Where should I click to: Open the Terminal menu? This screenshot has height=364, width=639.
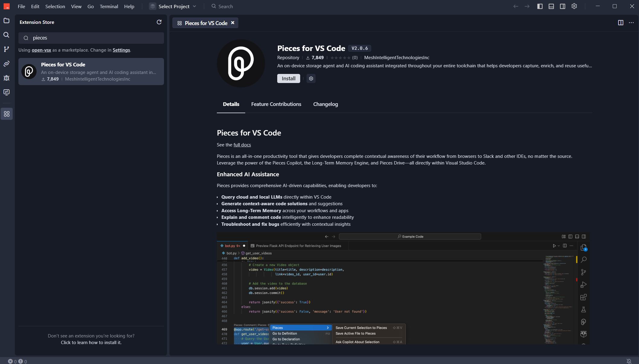click(109, 6)
